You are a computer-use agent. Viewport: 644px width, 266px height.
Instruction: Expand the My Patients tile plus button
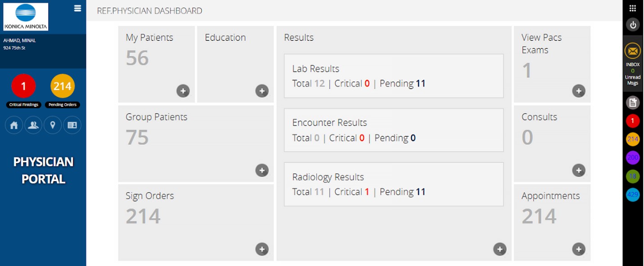[183, 91]
